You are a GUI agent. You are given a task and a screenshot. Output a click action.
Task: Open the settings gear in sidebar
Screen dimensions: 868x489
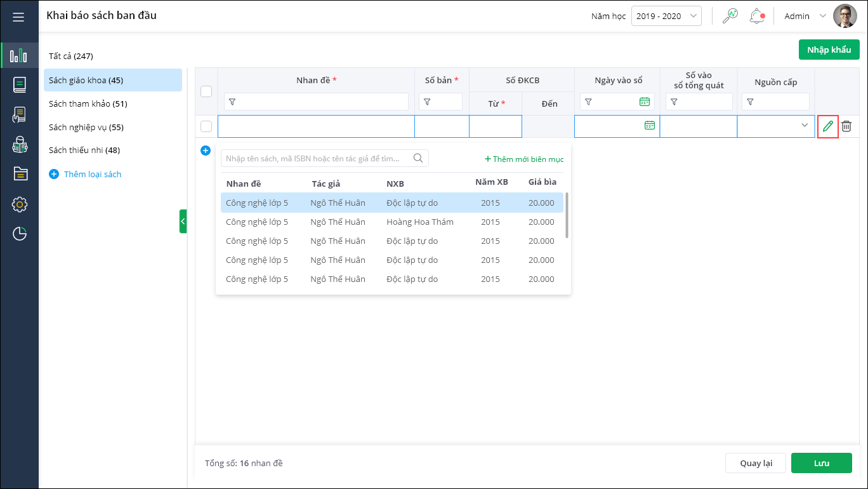(x=20, y=204)
